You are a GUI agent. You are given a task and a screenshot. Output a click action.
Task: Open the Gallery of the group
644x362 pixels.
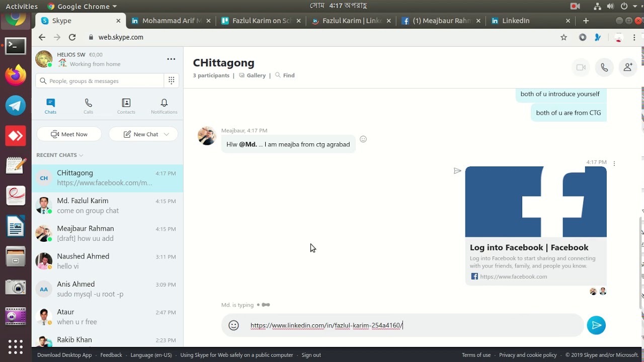252,75
